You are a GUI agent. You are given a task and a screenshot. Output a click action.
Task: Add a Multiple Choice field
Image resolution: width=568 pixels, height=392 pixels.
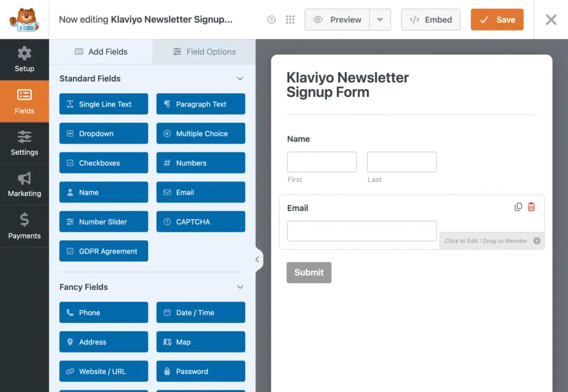click(201, 134)
